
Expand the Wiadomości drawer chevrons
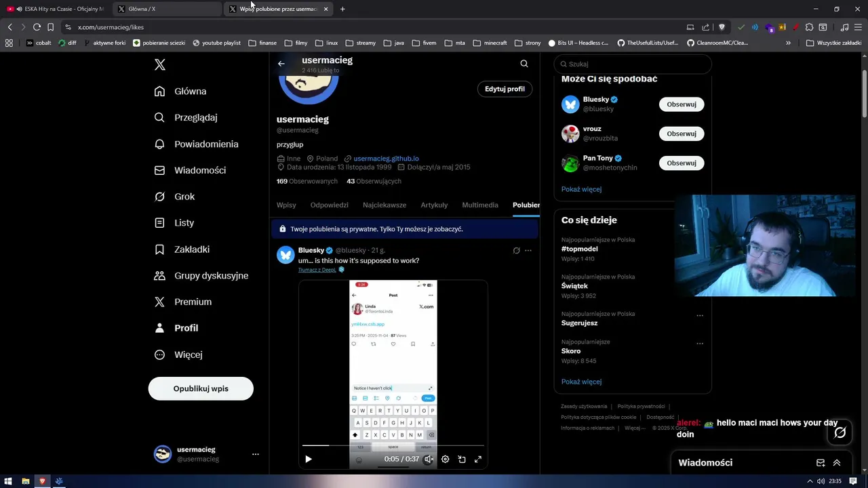coord(837,463)
